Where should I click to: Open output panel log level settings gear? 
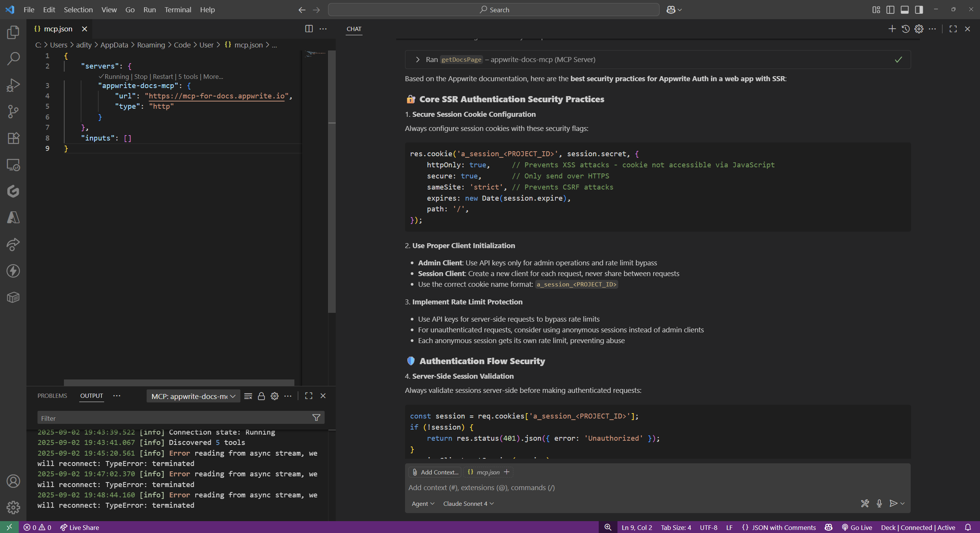point(274,396)
